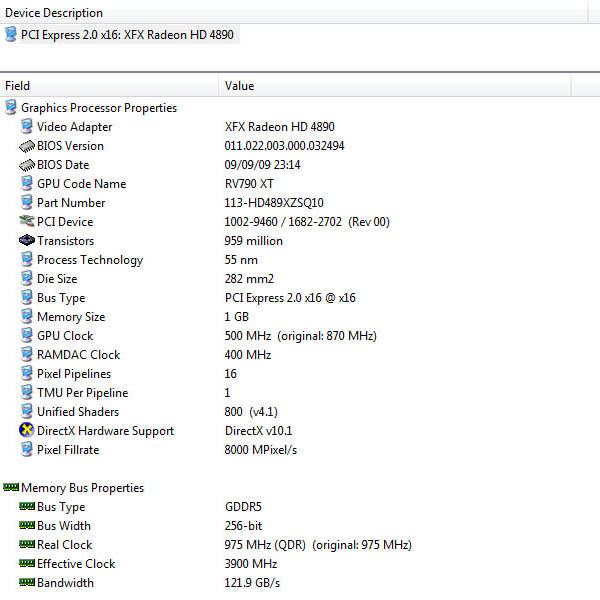This screenshot has height=600, width=600.
Task: Click GPU Clock value 500 MHz (original: 870 MHz)
Action: (x=301, y=336)
